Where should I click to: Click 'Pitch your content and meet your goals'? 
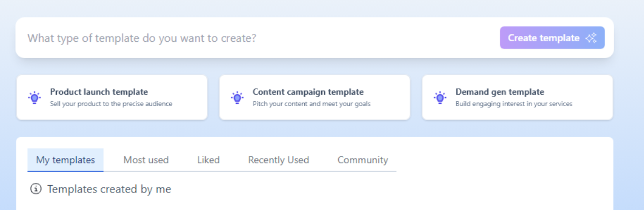click(312, 104)
